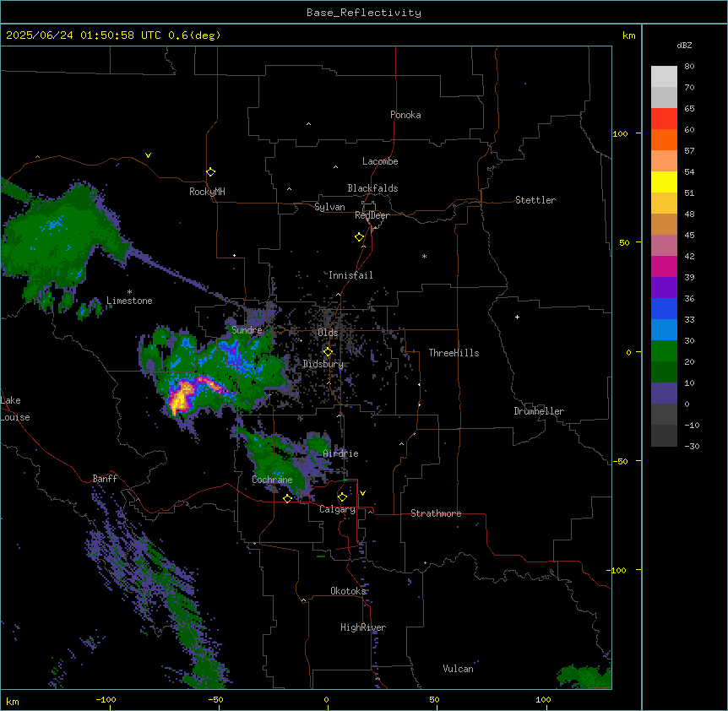Click the yellow v marker northwest of RockyMH

(148, 155)
